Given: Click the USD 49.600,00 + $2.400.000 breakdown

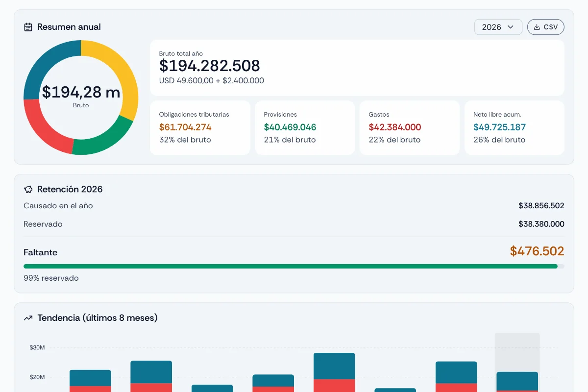Looking at the screenshot, I should tap(212, 81).
